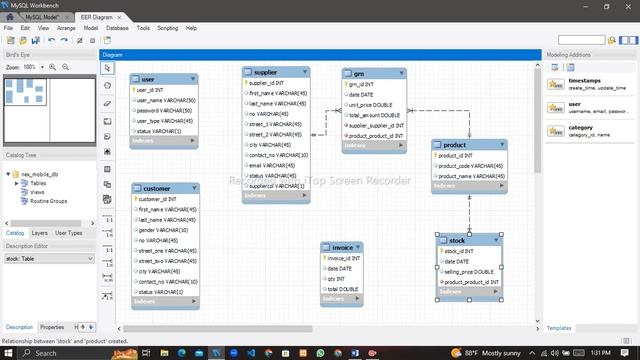Click the search find icon beside search box
640x360 pixels.
[x=611, y=40]
